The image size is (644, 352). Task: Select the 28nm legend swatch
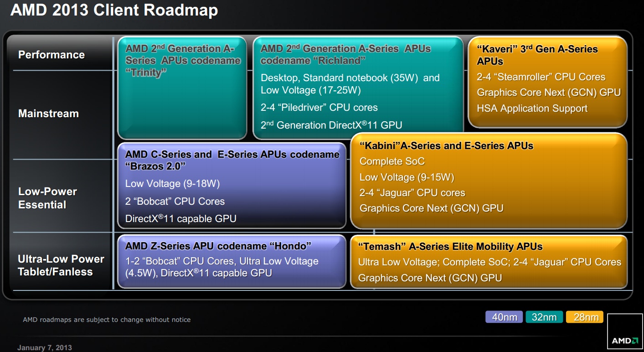[585, 317]
